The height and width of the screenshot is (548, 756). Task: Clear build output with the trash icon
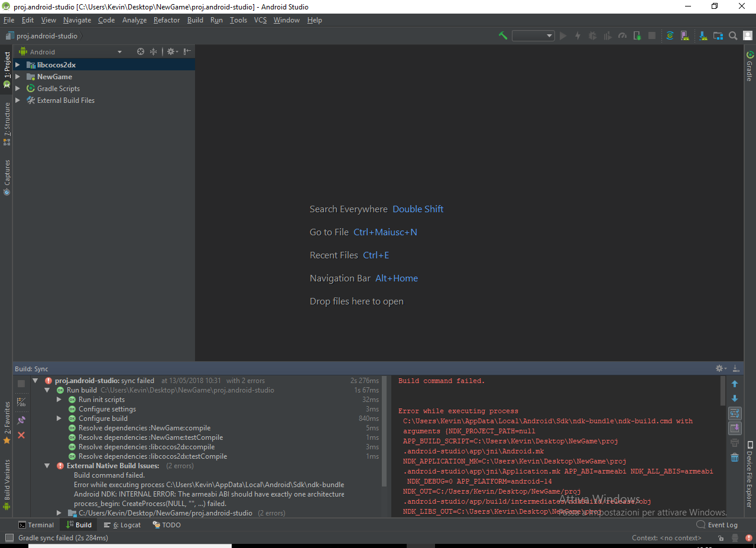pyautogui.click(x=735, y=457)
